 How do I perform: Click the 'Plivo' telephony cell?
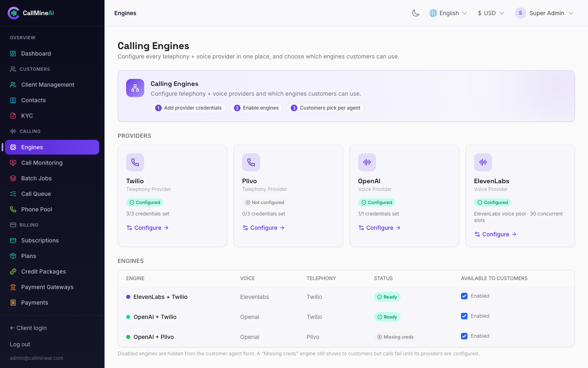click(313, 337)
